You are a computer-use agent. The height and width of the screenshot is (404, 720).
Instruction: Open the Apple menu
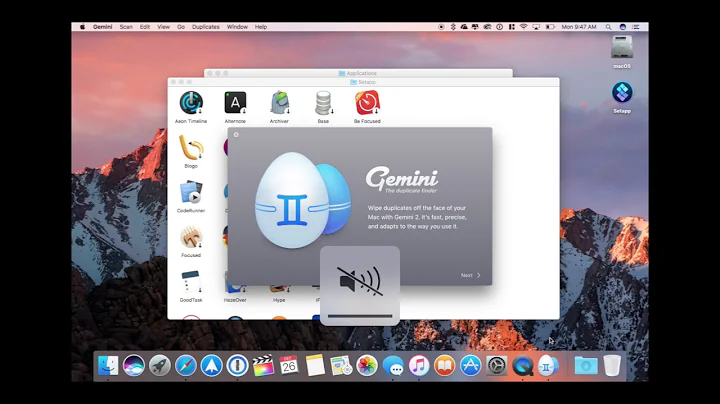(x=83, y=27)
